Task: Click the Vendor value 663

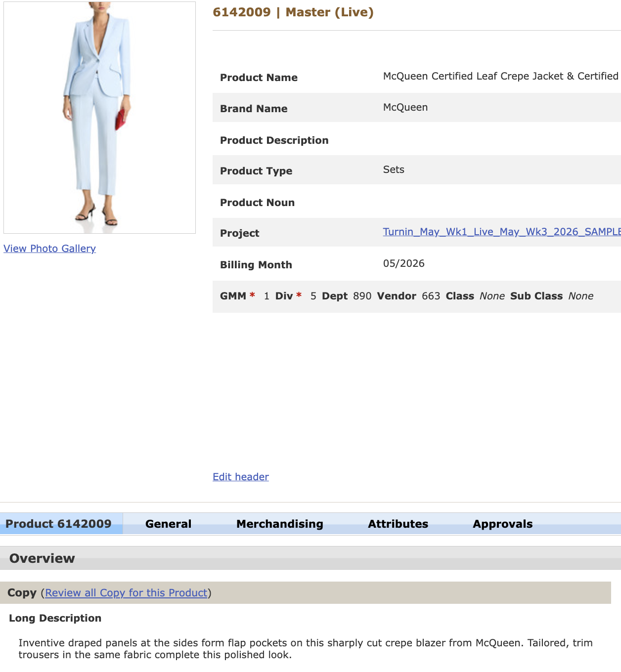Action: click(431, 296)
